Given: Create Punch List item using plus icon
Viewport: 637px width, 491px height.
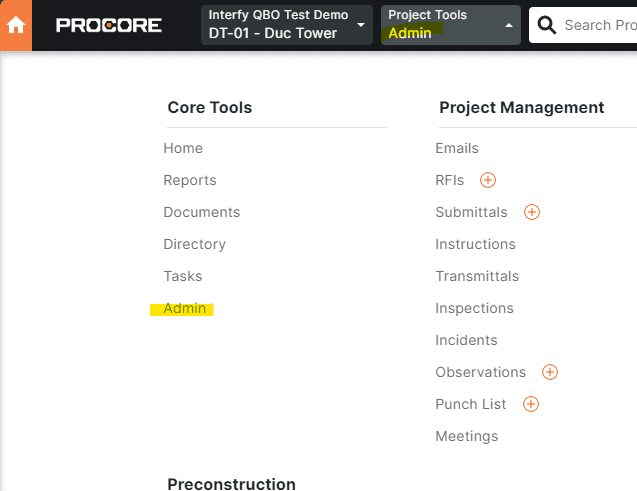Looking at the screenshot, I should pos(531,404).
